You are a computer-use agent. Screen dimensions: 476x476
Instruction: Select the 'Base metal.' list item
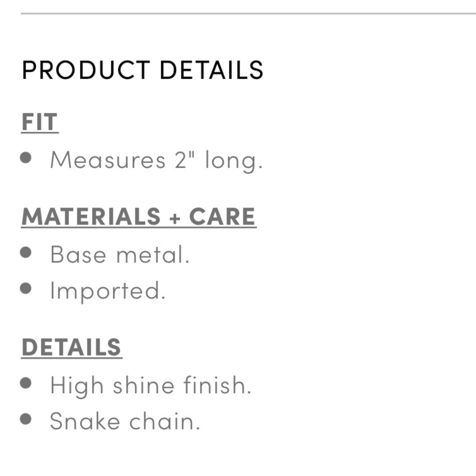[x=120, y=254]
